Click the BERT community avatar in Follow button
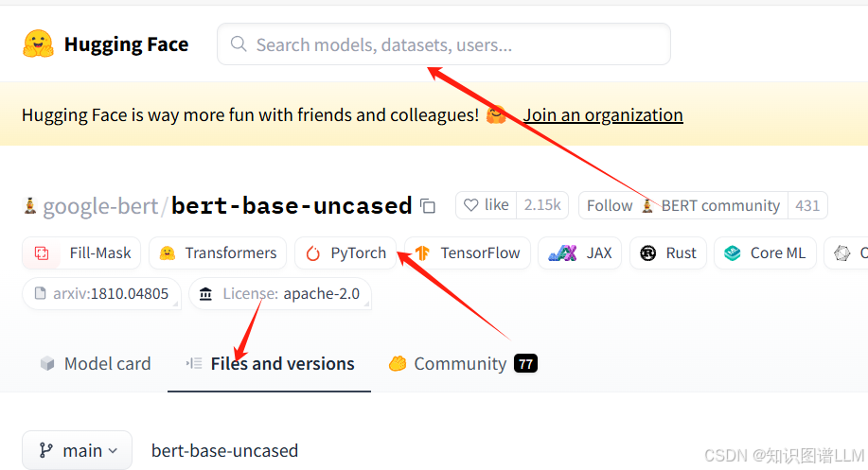868x470 pixels. point(647,206)
